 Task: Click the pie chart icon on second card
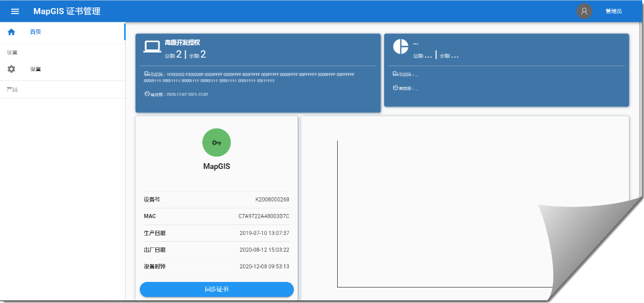(x=401, y=47)
